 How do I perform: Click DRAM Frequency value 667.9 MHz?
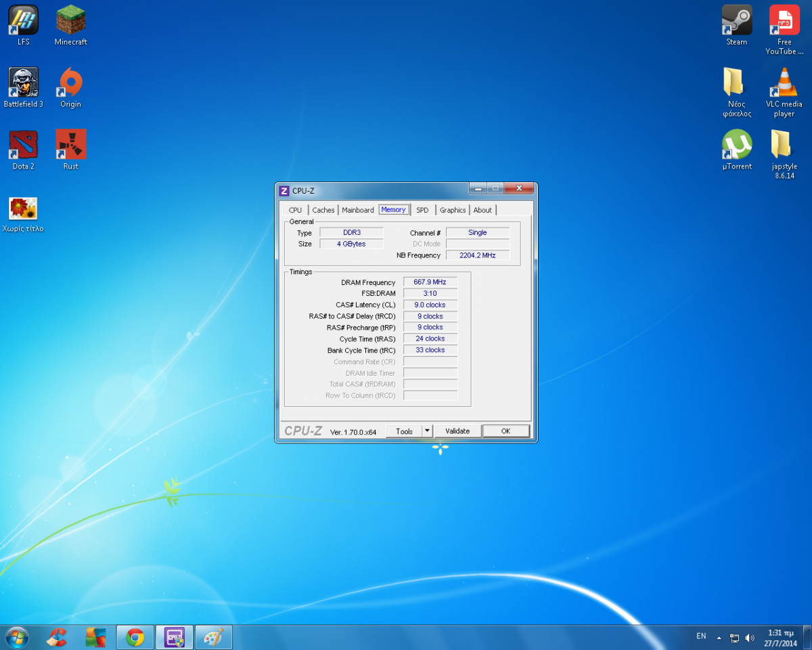tap(430, 282)
